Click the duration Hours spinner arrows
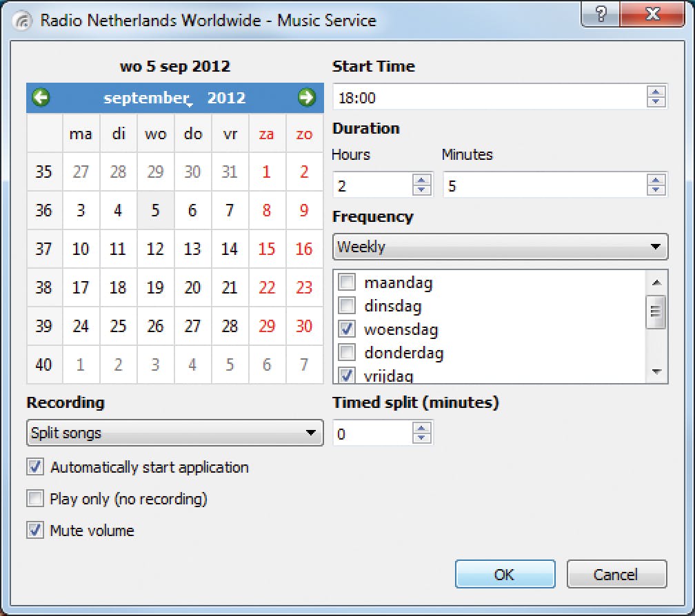 point(422,185)
